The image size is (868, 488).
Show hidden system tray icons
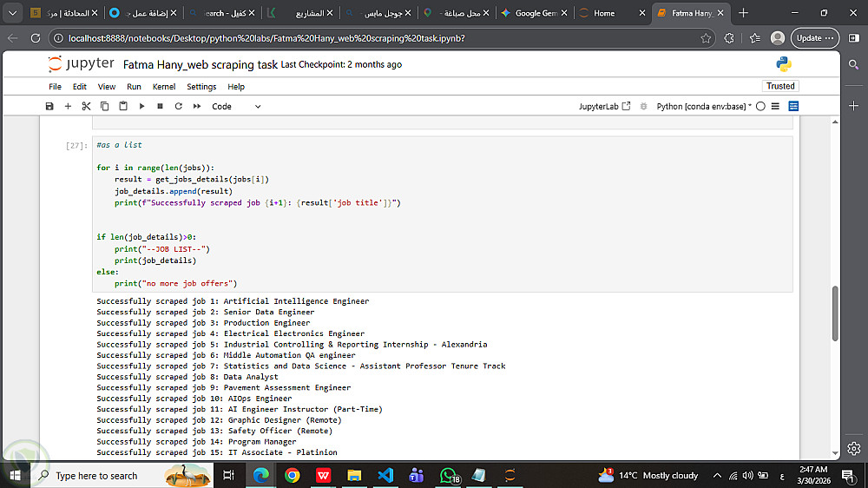coord(717,475)
